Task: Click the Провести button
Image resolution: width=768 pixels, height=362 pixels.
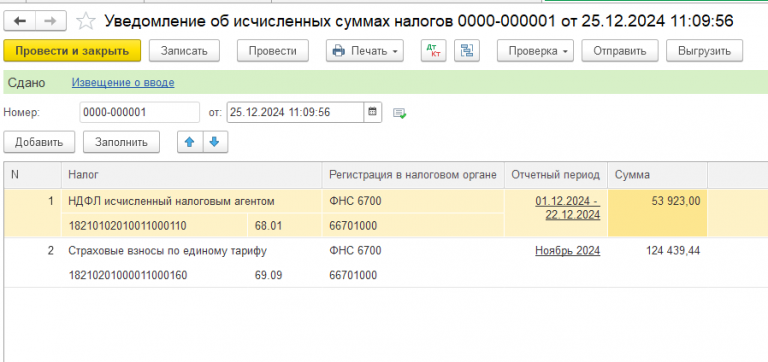Action: (273, 50)
